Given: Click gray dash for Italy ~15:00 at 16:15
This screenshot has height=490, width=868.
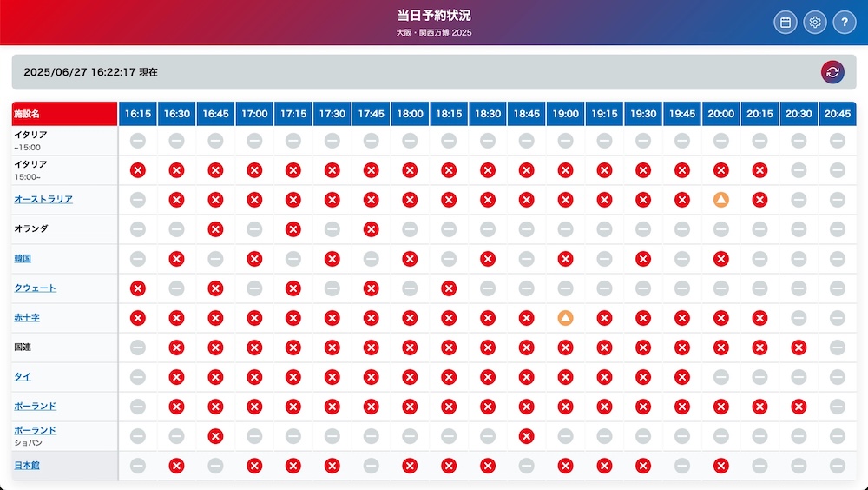Looking at the screenshot, I should [x=138, y=141].
